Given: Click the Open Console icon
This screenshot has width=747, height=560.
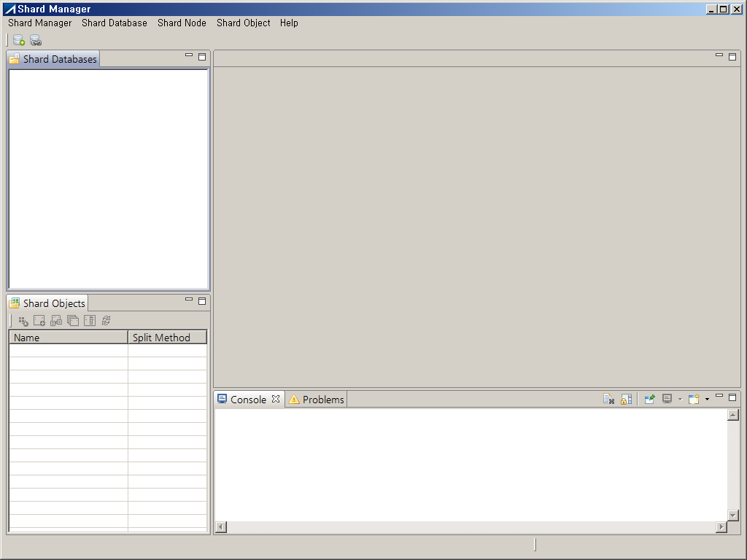Looking at the screenshot, I should point(694,400).
